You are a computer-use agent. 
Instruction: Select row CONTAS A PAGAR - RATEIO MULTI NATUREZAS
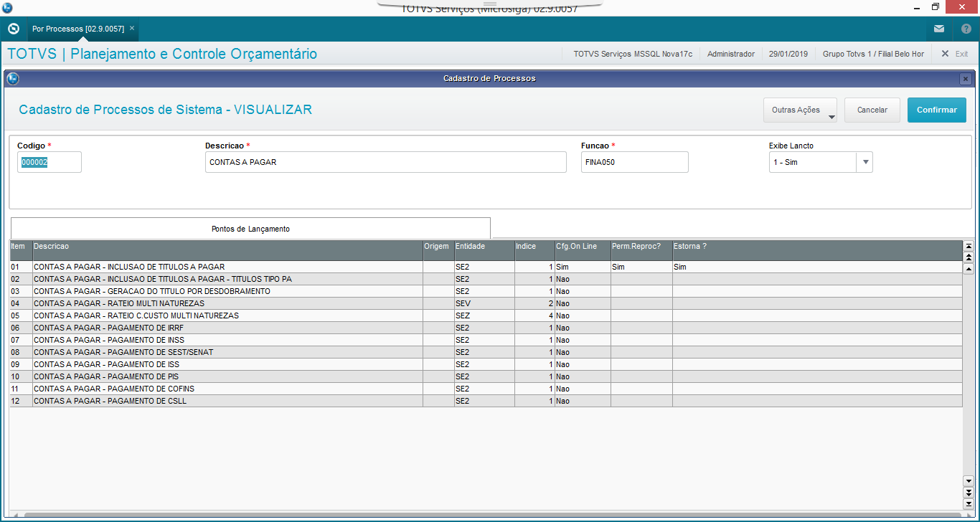pos(486,303)
